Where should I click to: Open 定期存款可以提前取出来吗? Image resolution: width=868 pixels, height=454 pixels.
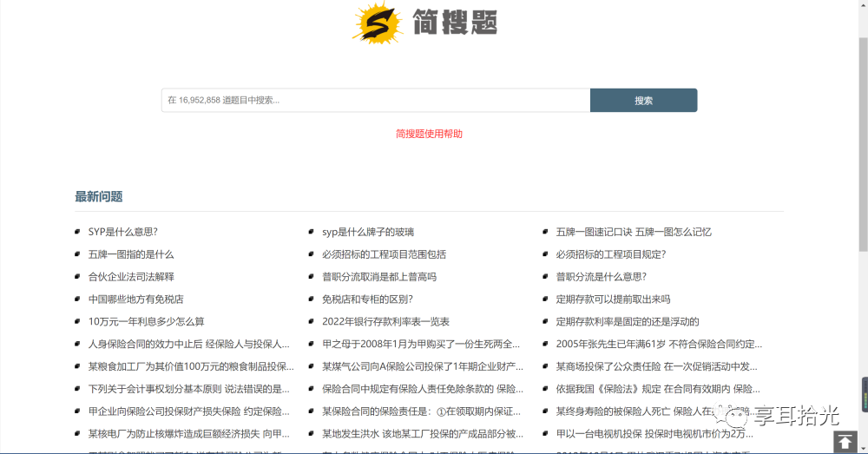pyautogui.click(x=613, y=299)
